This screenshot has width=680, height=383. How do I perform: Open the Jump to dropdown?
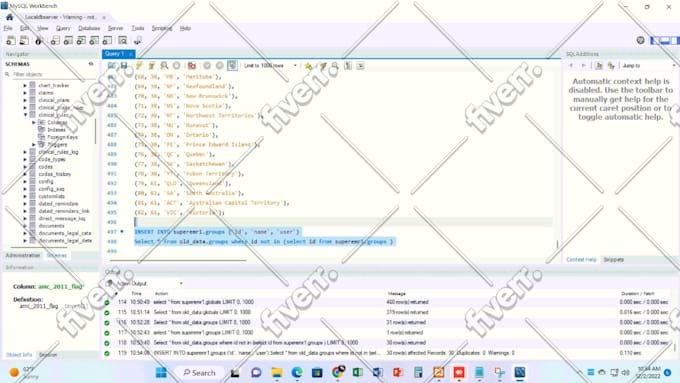[x=648, y=65]
